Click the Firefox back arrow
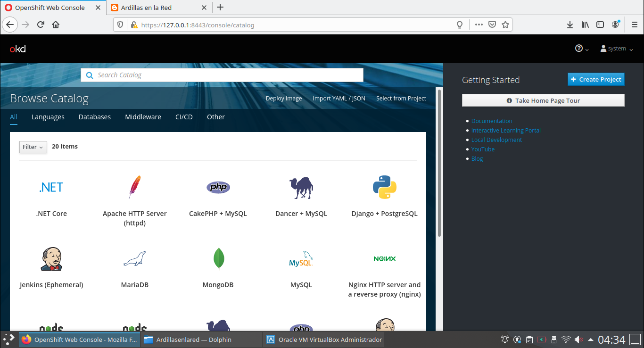 click(x=10, y=25)
